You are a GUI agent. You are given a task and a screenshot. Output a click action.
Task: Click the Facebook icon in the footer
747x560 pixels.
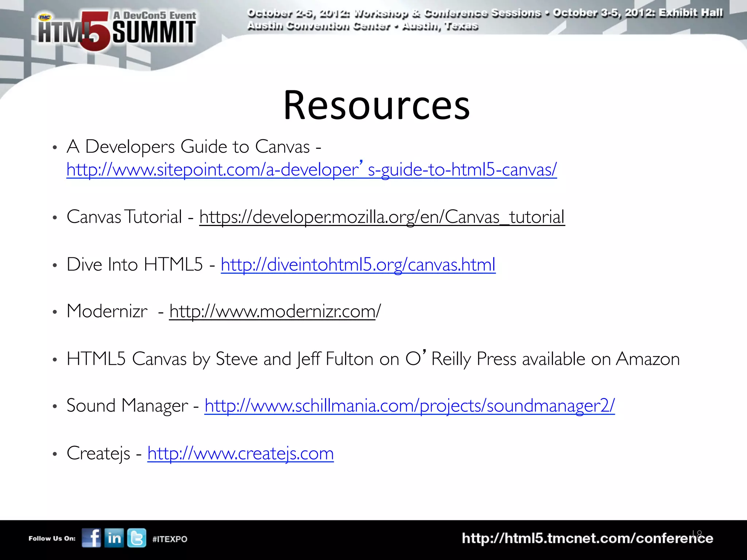point(91,538)
